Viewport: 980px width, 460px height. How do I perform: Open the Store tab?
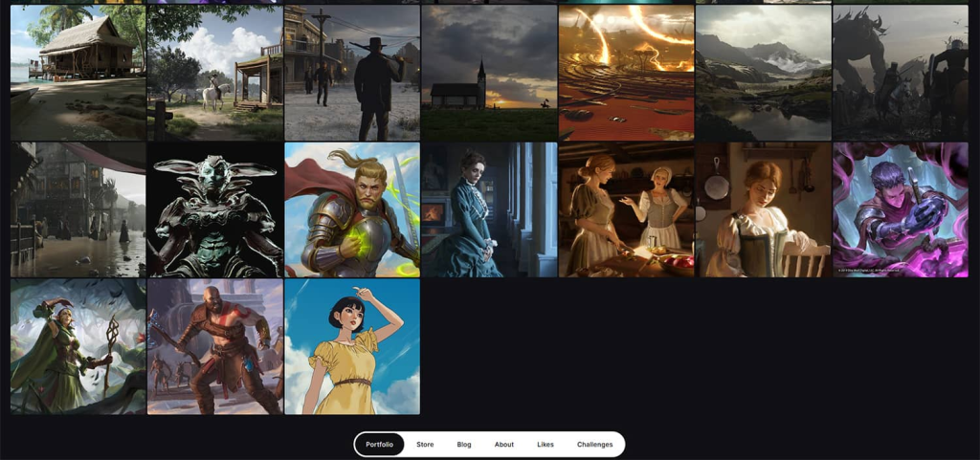click(x=425, y=445)
